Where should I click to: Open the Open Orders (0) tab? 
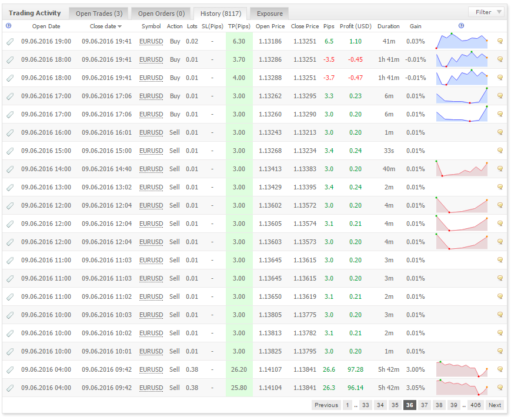161,14
